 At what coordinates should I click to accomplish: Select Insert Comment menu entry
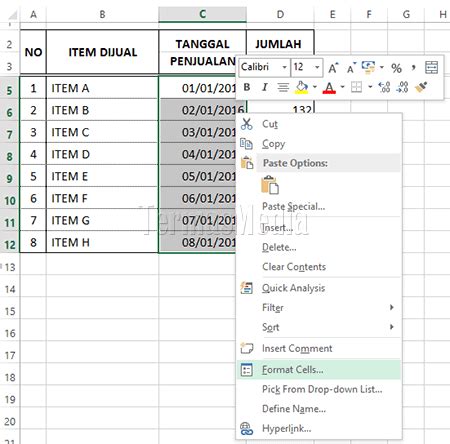pyautogui.click(x=319, y=348)
